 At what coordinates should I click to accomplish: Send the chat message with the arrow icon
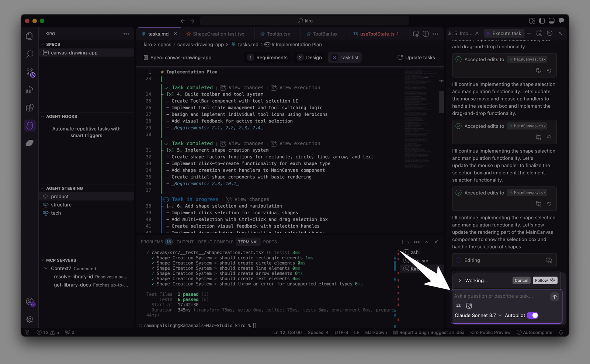click(554, 296)
